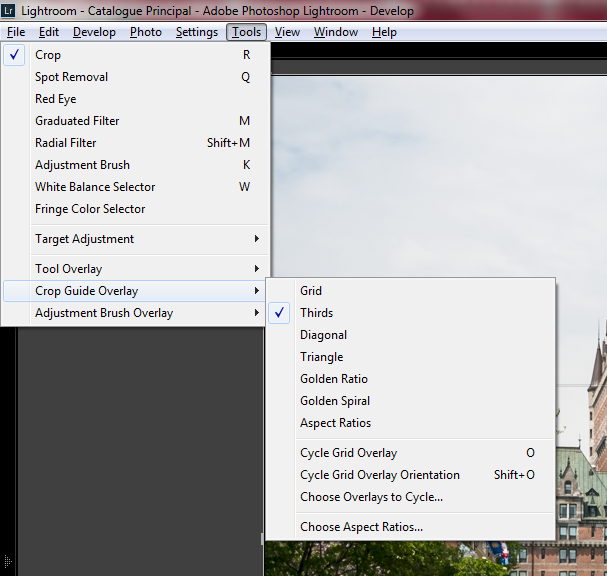
Task: Toggle the checked Thirds overlay
Action: (x=411, y=313)
